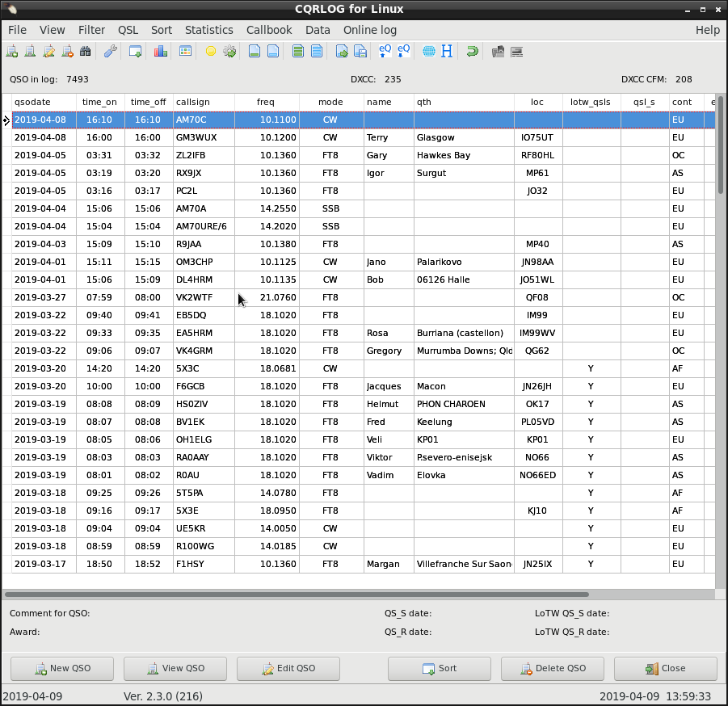
Task: Click the page with green arrow export icon
Action: (342, 51)
